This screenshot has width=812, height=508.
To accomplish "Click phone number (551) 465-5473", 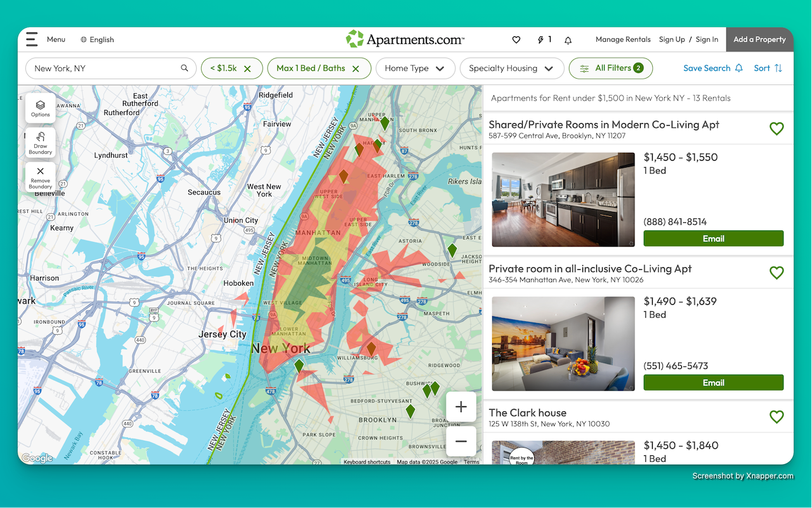I will coord(676,366).
